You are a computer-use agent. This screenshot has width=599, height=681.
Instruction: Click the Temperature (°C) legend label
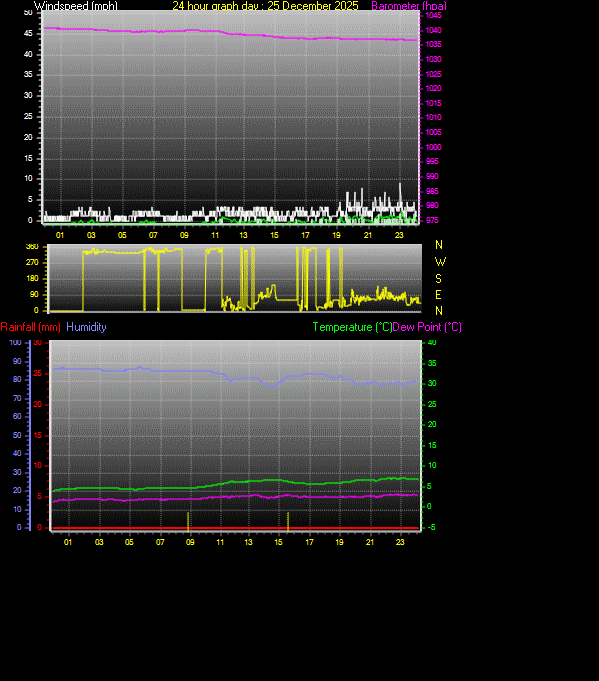352,327
